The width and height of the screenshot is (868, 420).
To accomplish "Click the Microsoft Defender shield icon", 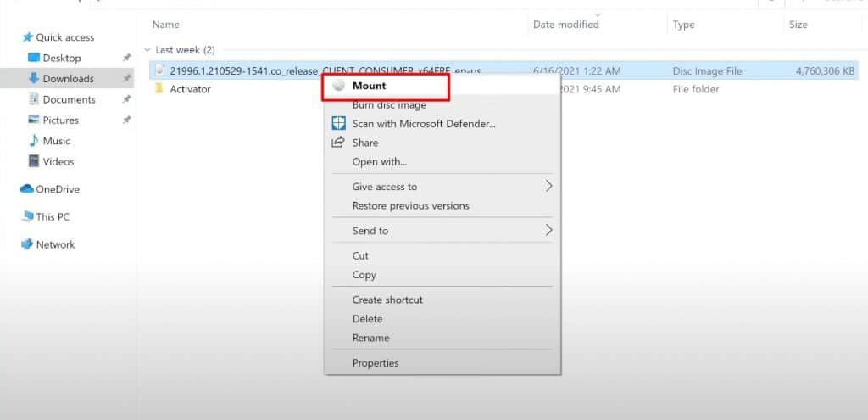I will click(338, 123).
